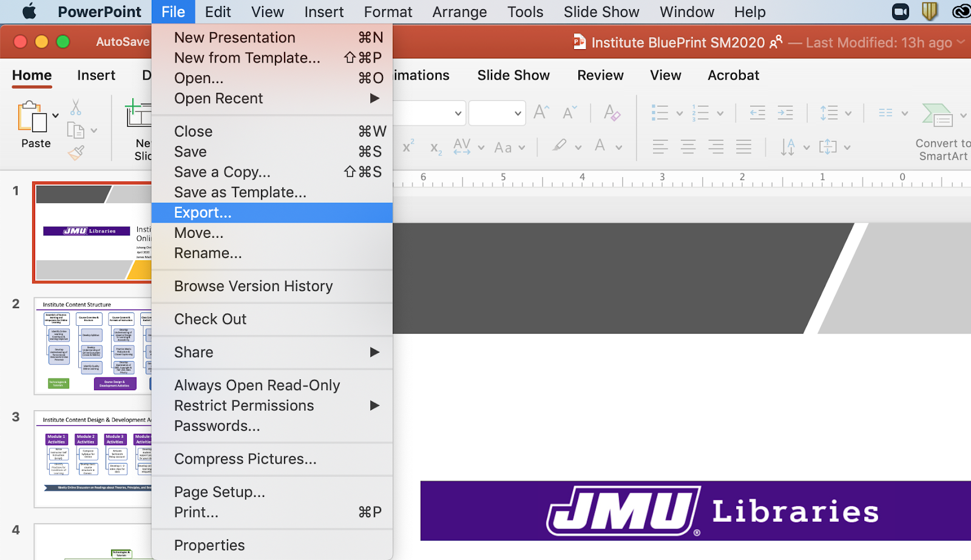971x560 pixels.
Task: Expand the Last Modified title chevron
Action: point(961,42)
